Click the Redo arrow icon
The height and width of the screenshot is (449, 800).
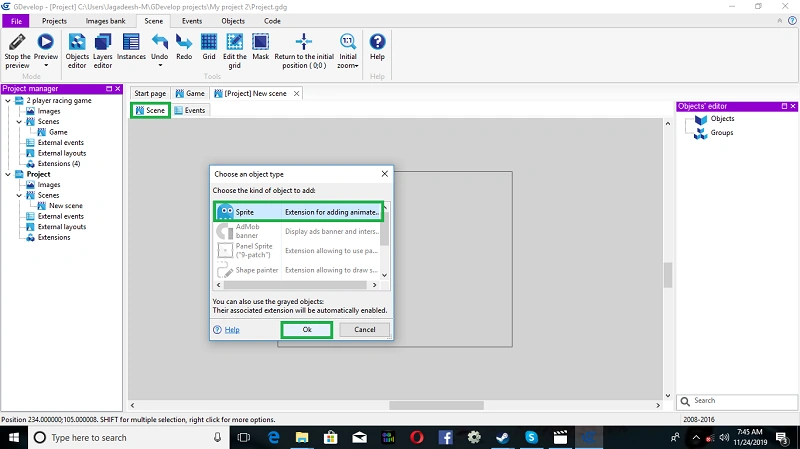tap(184, 42)
